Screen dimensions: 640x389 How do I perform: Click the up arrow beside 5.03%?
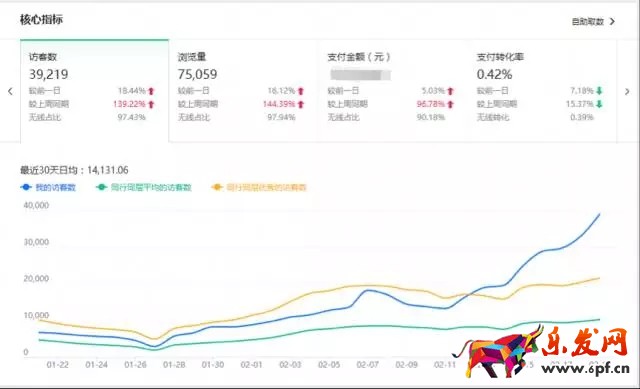(450, 91)
